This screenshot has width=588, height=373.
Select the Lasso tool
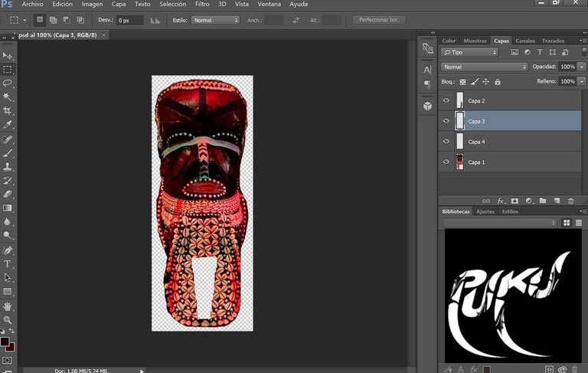tap(7, 83)
